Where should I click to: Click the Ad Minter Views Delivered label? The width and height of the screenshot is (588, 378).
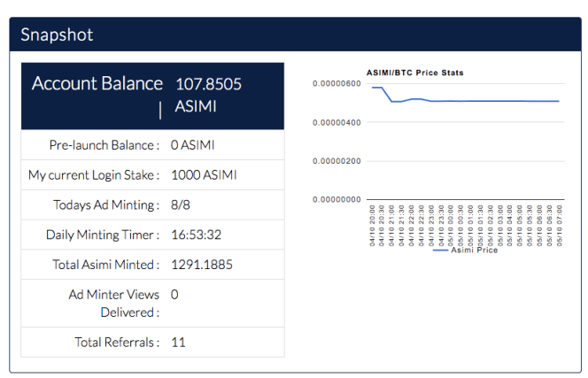[113, 303]
